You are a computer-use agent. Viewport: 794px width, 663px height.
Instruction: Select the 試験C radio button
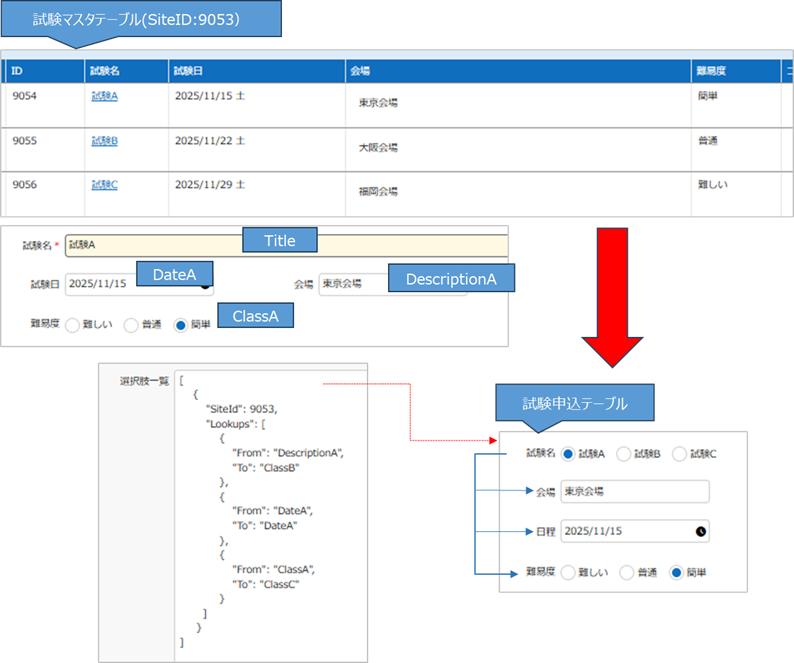tap(680, 454)
